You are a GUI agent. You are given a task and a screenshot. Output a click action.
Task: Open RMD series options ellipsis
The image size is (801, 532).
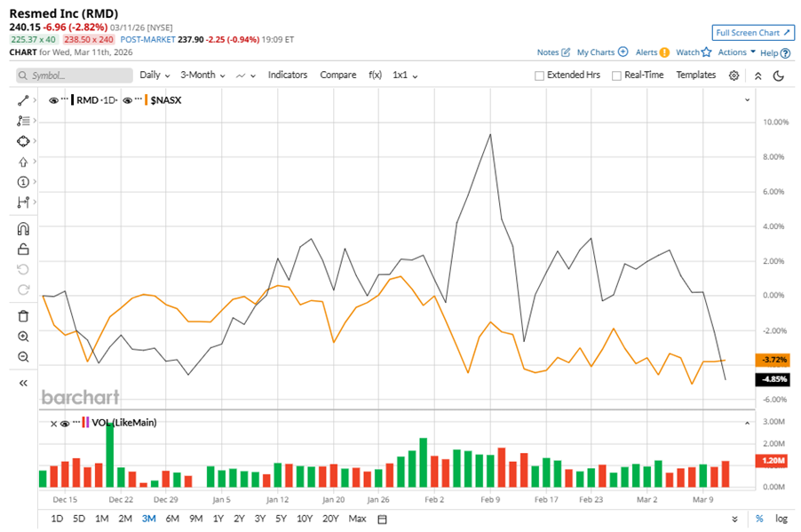click(x=64, y=99)
